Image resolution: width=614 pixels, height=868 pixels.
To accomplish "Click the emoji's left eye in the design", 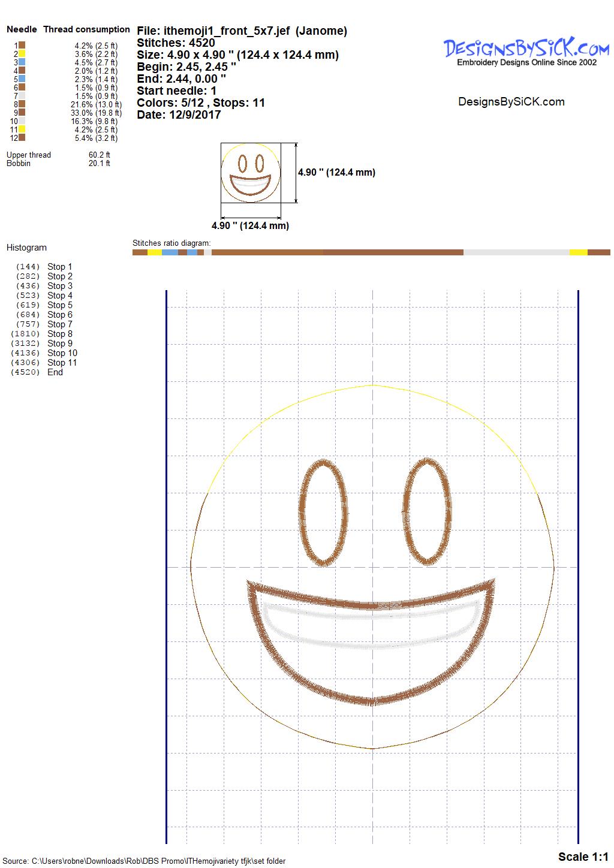I will tap(323, 513).
